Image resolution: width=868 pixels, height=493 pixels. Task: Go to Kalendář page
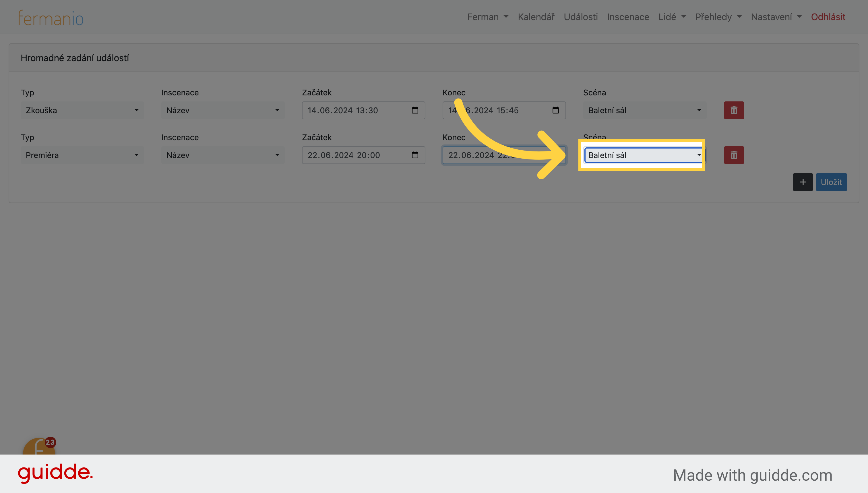pyautogui.click(x=536, y=17)
